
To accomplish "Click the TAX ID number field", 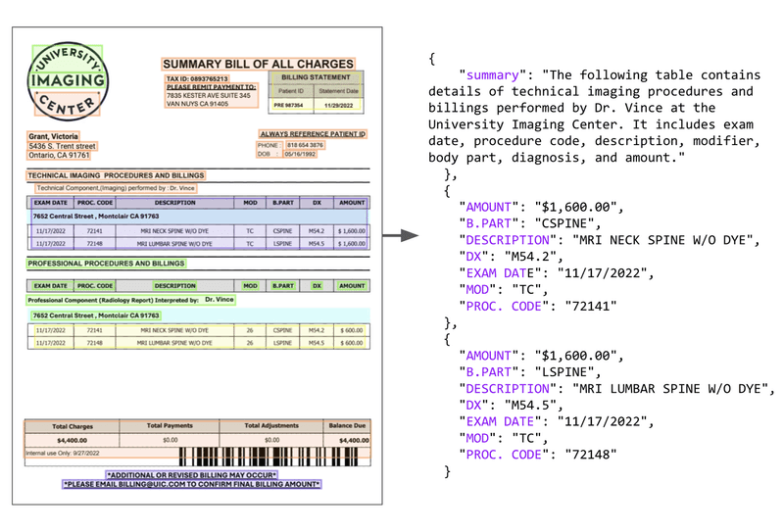I will coord(198,78).
